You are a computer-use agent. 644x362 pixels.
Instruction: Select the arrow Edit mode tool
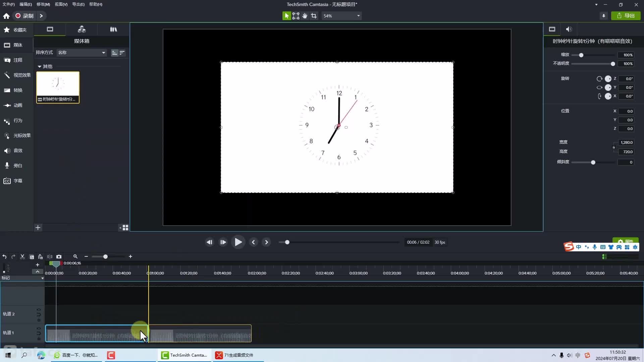tap(286, 16)
